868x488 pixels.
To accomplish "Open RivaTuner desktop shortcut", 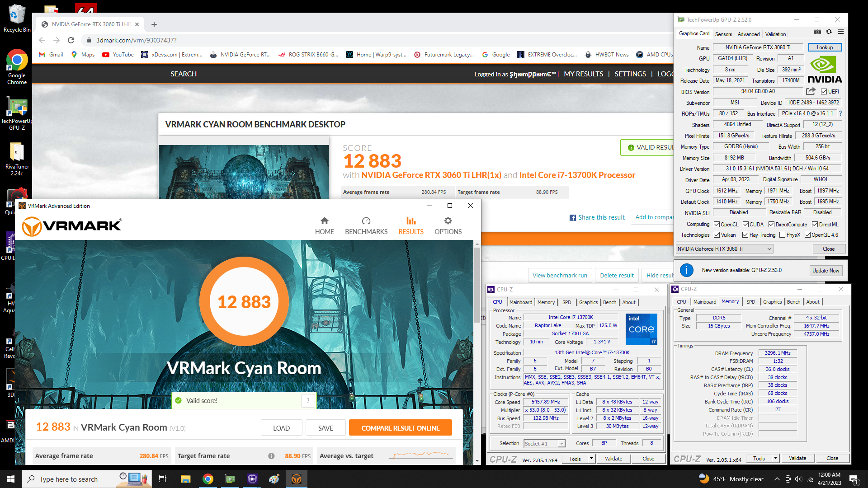I will [x=17, y=160].
